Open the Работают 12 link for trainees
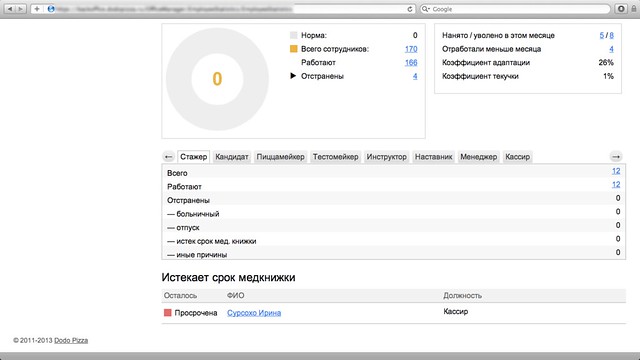Image resolution: width=640 pixels, height=360 pixels. (x=616, y=184)
